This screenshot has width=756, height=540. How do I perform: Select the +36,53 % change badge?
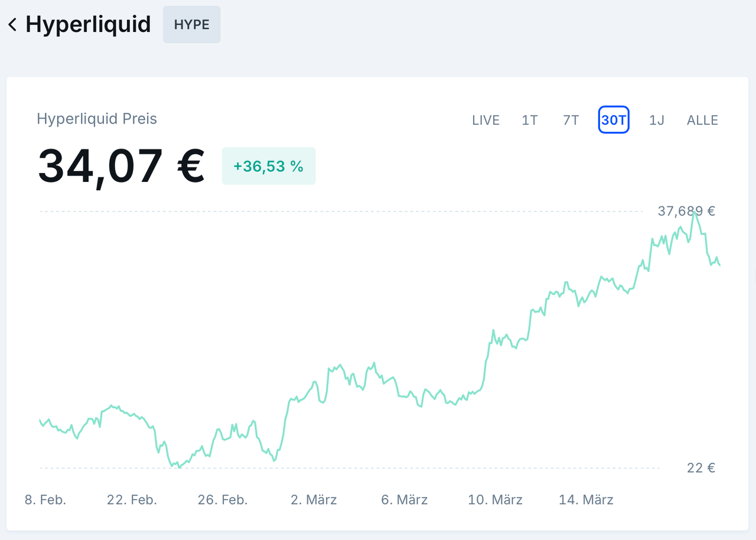[268, 166]
